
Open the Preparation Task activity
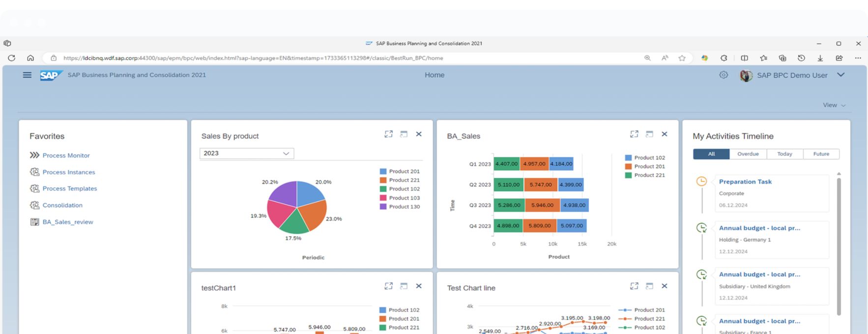[x=745, y=182]
